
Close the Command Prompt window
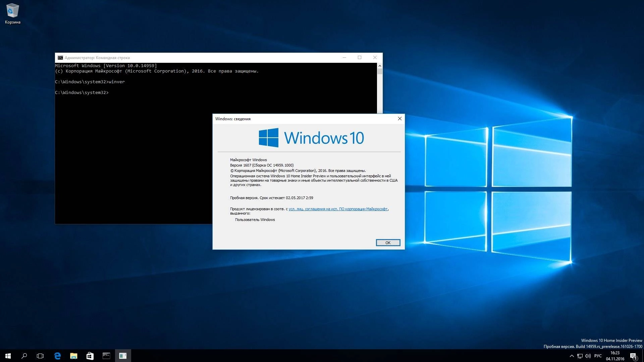coord(375,57)
